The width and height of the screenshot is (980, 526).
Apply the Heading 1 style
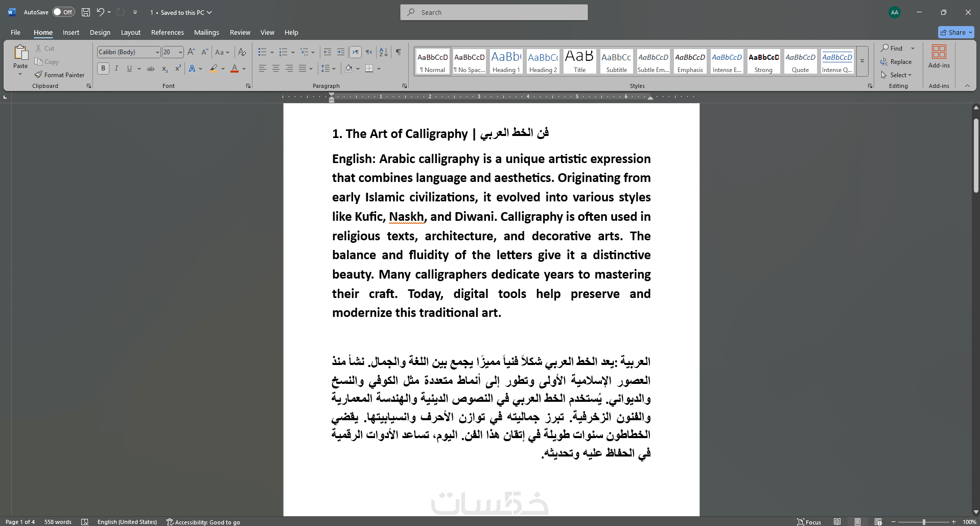(506, 61)
